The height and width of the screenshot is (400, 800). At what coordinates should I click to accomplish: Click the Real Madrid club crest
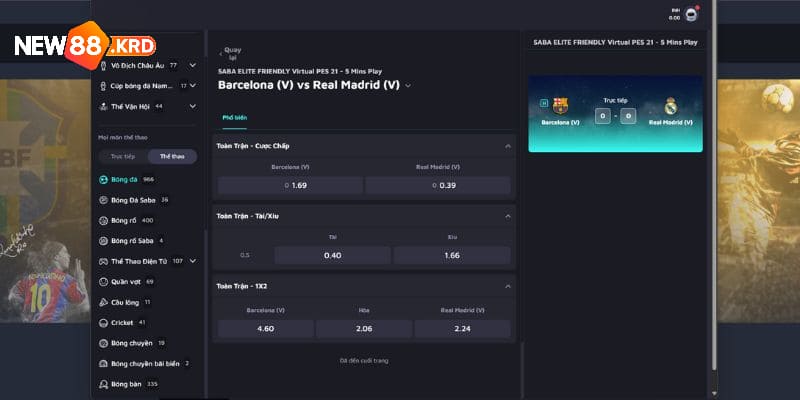tap(670, 106)
